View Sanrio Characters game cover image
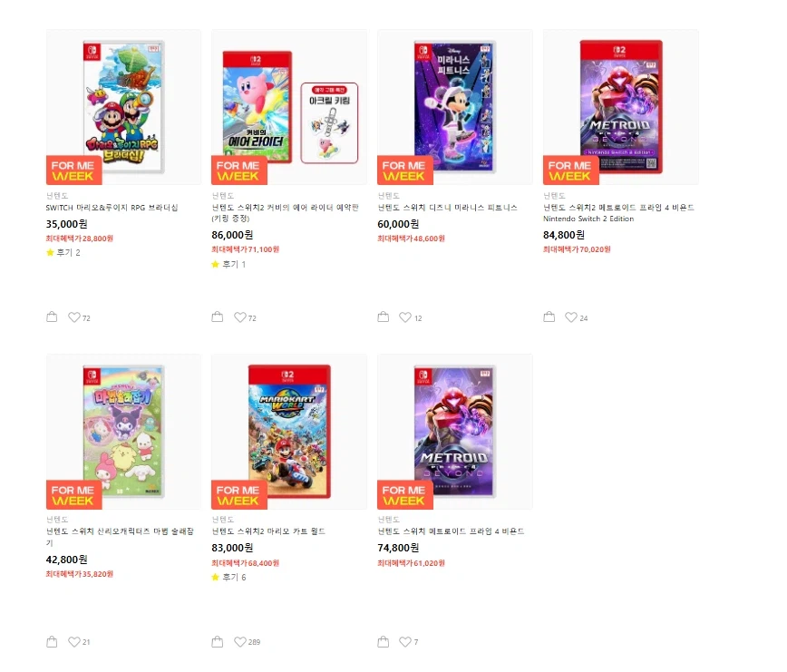 123,432
